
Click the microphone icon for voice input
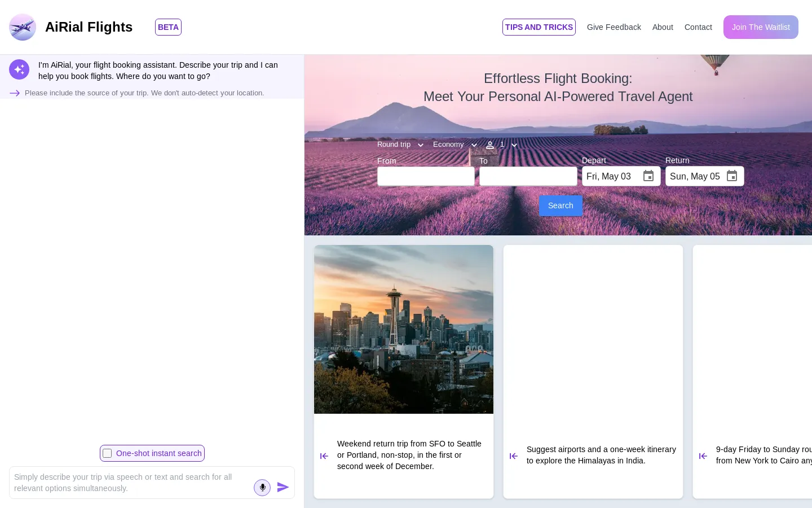click(x=262, y=487)
